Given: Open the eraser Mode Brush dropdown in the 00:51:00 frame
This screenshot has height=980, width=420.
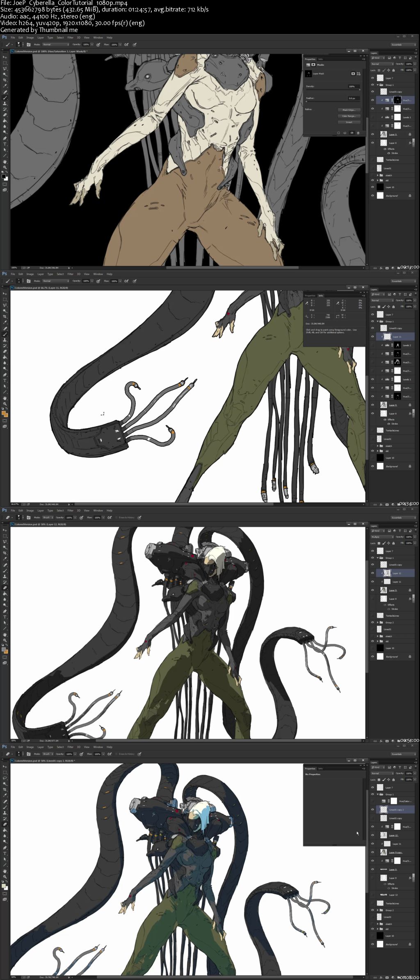Looking at the screenshot, I should pyautogui.click(x=48, y=517).
